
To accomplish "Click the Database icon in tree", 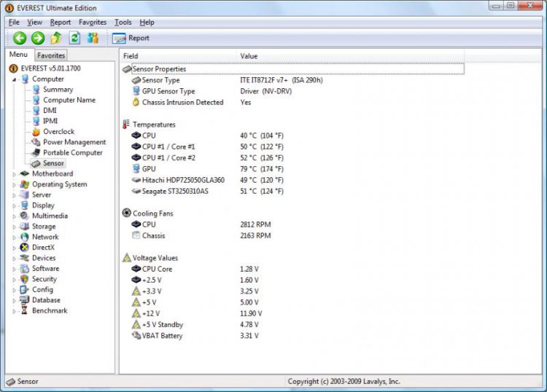I will click(24, 300).
